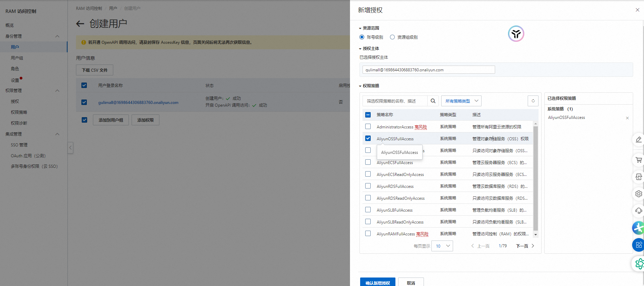This screenshot has width=644, height=286.
Task: Go to 下一页 of policy list
Action: (x=525, y=246)
